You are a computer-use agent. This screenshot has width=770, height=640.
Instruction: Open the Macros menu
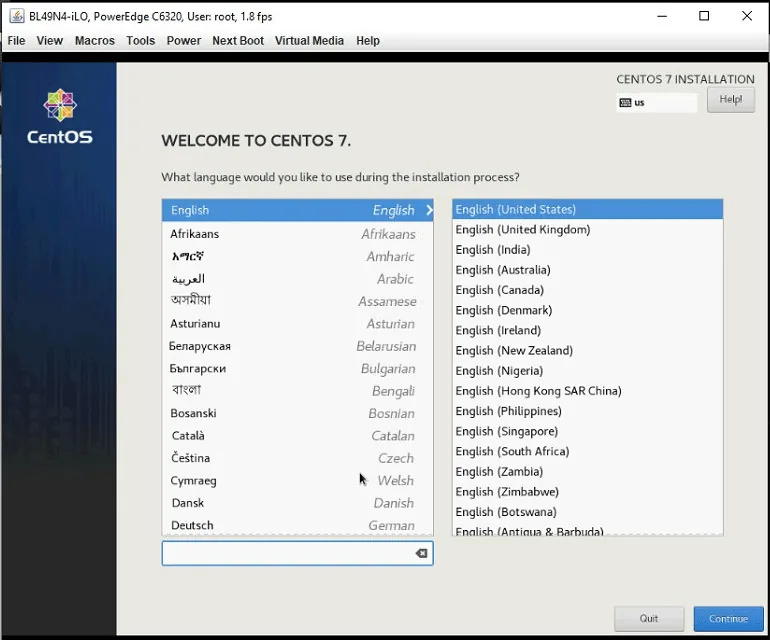tap(95, 41)
